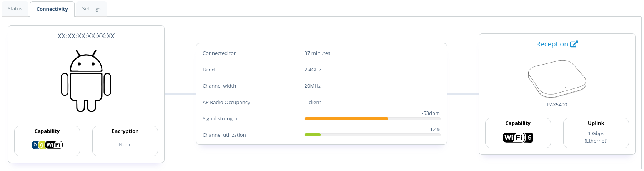The height and width of the screenshot is (171, 644).
Task: Click the Android robot device icon
Action: pyautogui.click(x=86, y=81)
